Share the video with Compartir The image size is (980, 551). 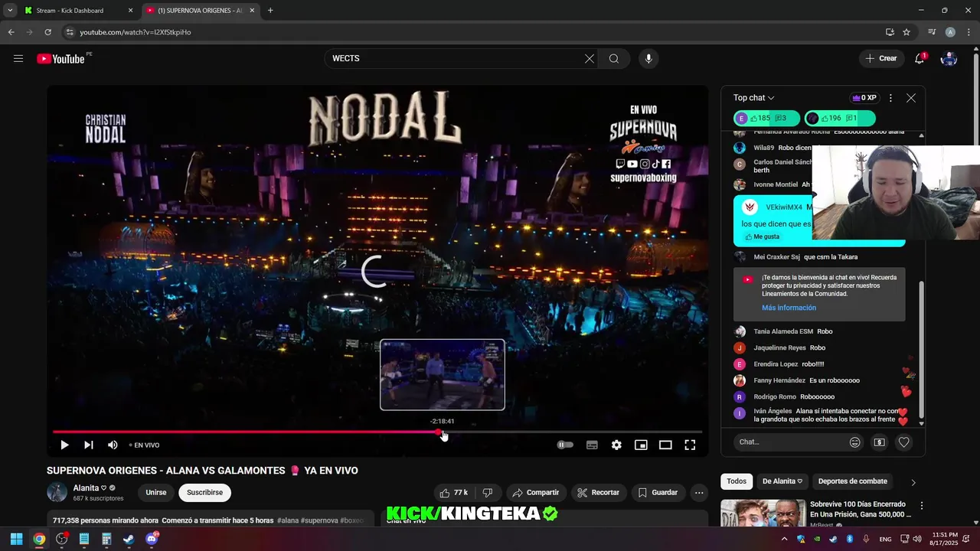point(536,492)
